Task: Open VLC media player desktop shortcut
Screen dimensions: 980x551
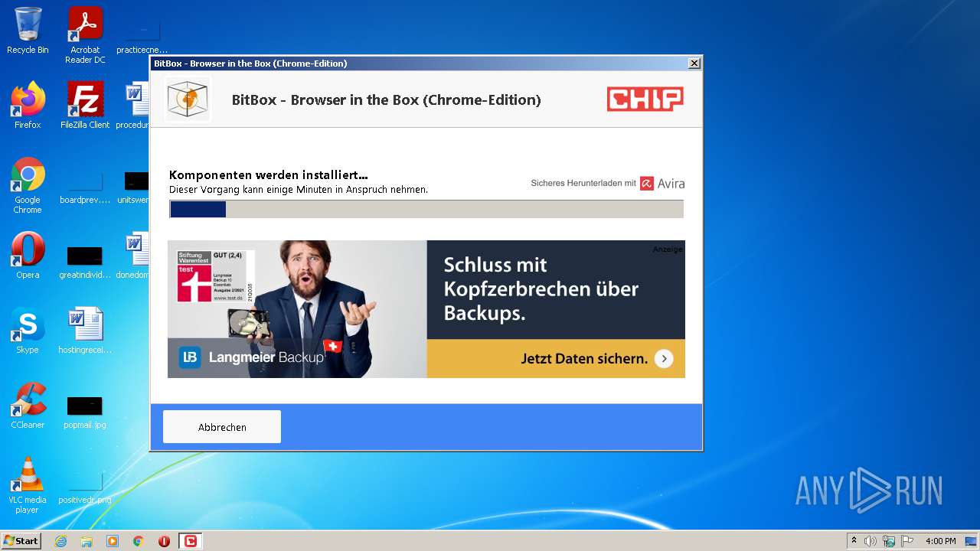Action: (28, 485)
